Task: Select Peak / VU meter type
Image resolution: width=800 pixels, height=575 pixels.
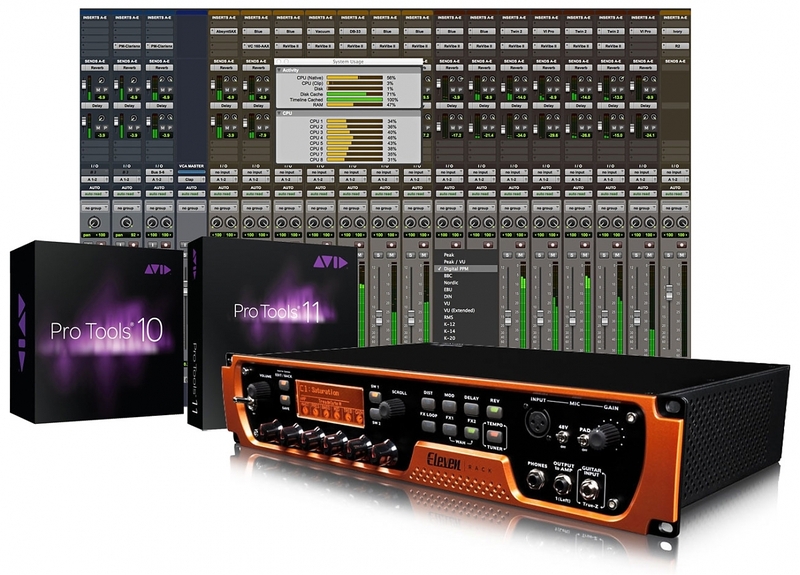Action: tap(465, 262)
